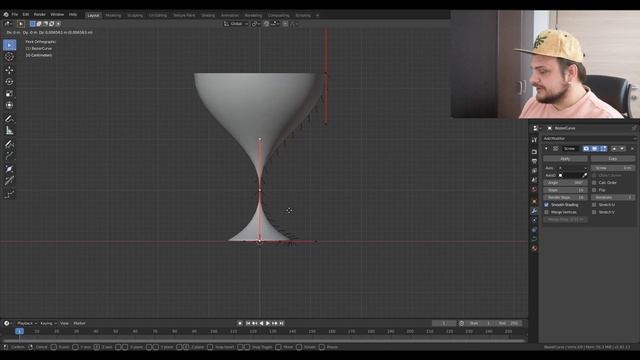The image size is (640, 360).
Task: Open the Material properties tab
Action: pos(534,248)
